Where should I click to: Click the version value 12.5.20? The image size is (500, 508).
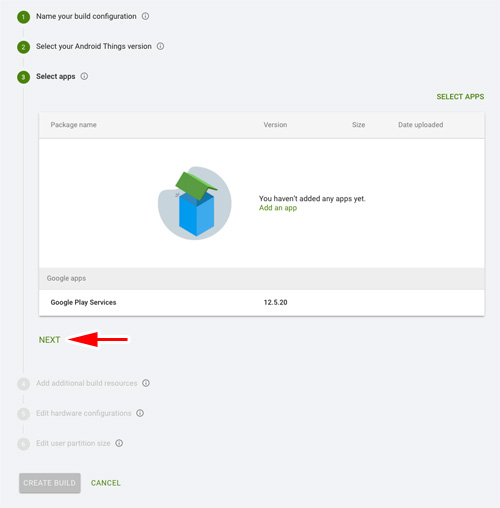point(275,302)
